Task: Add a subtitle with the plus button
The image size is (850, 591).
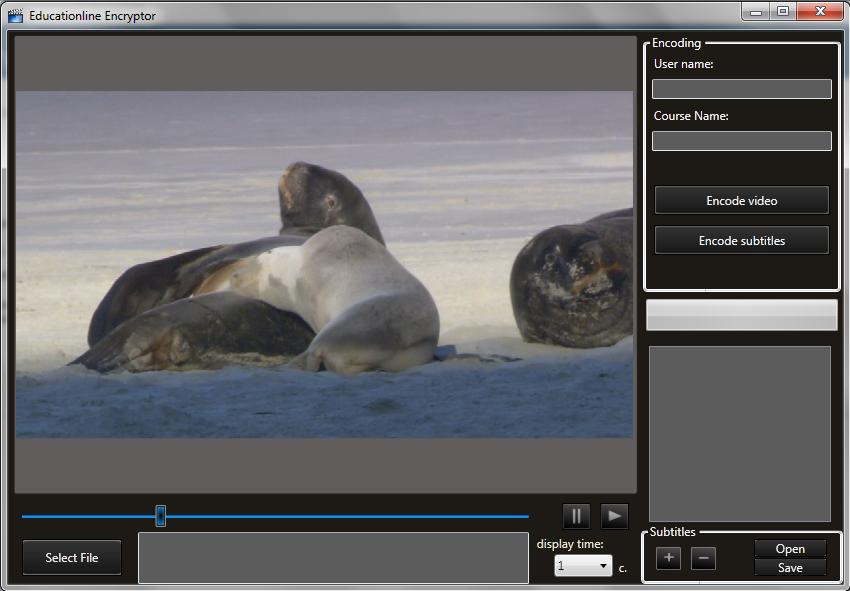Action: [668, 559]
